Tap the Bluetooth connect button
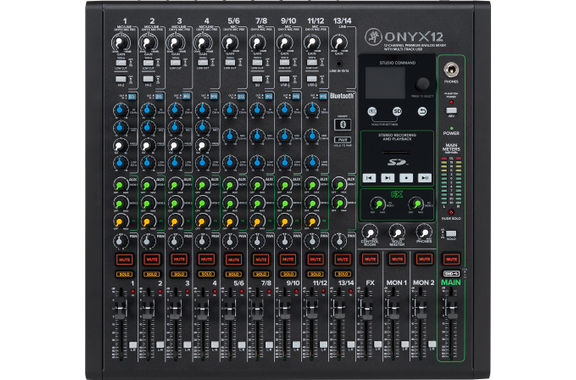576x380 pixels. point(342,124)
